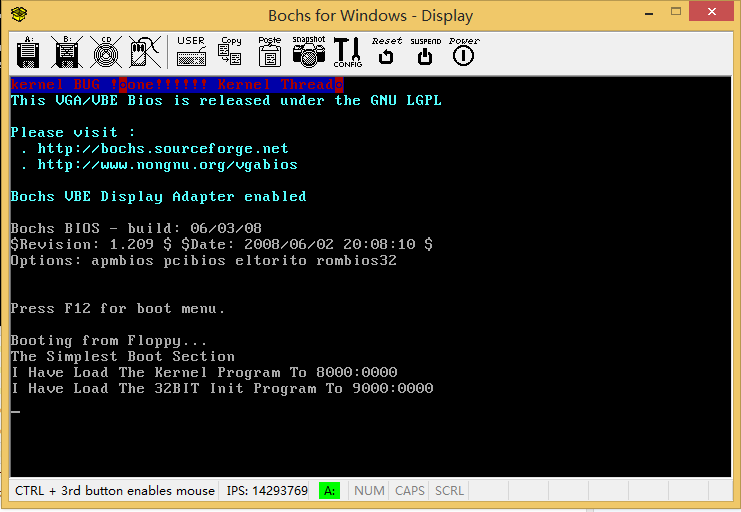This screenshot has width=741, height=512.
Task: Click the http://bochs.sourceforge.net text
Action: (x=163, y=148)
